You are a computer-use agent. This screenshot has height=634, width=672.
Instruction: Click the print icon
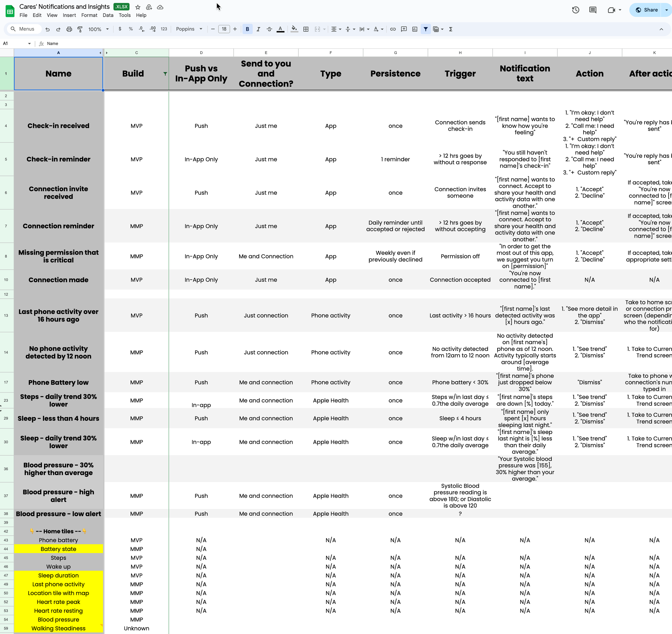(x=69, y=29)
